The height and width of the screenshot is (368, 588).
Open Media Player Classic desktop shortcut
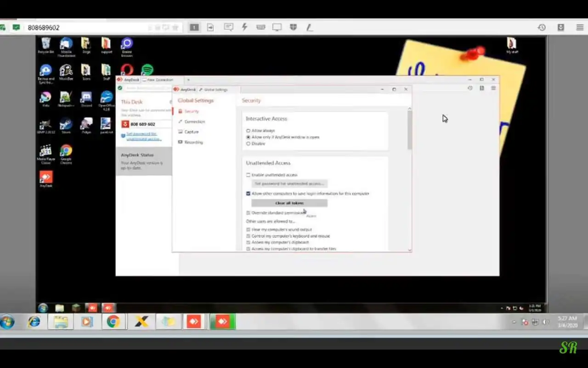pos(46,154)
